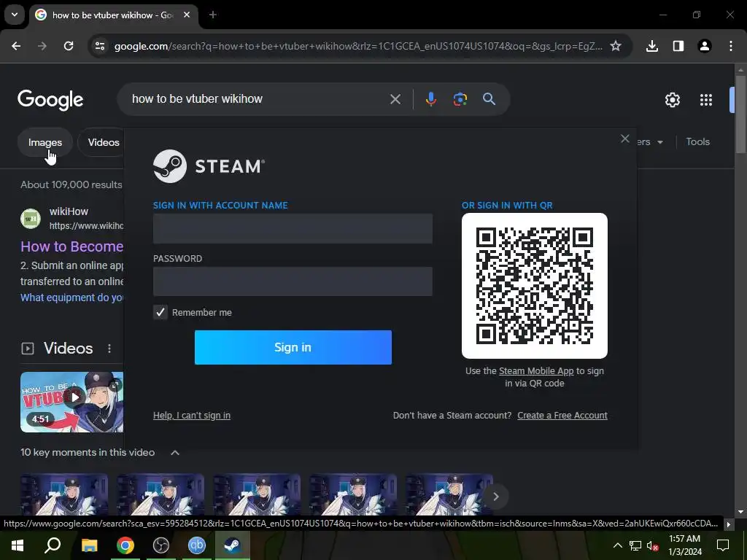The width and height of the screenshot is (747, 560).
Task: Switch to Steam in taskbar
Action: pyautogui.click(x=233, y=545)
